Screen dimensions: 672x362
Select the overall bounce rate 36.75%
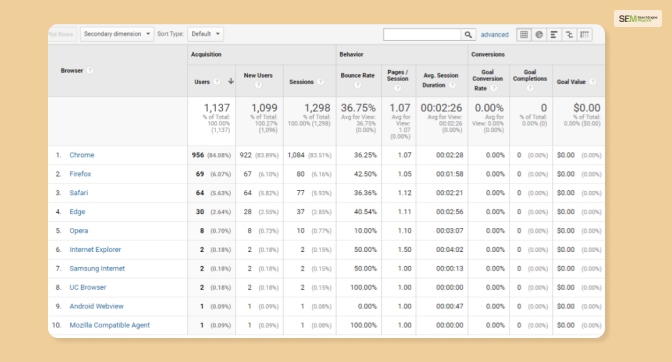click(358, 108)
